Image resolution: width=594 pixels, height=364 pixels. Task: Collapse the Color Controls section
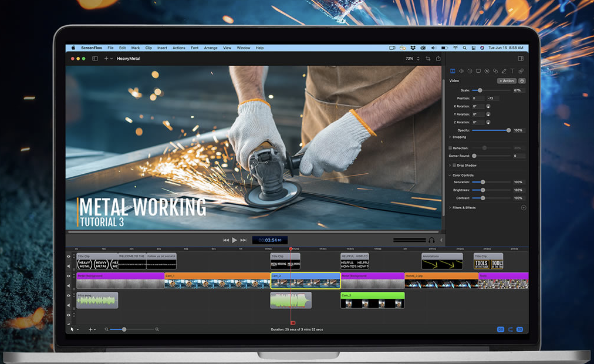click(x=450, y=176)
